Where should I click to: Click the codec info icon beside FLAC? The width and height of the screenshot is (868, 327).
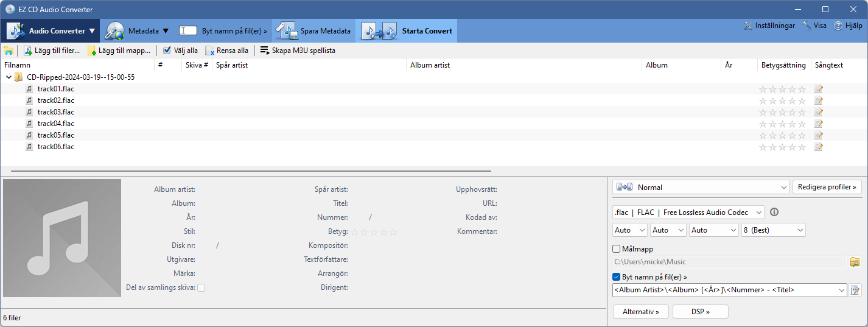click(774, 212)
